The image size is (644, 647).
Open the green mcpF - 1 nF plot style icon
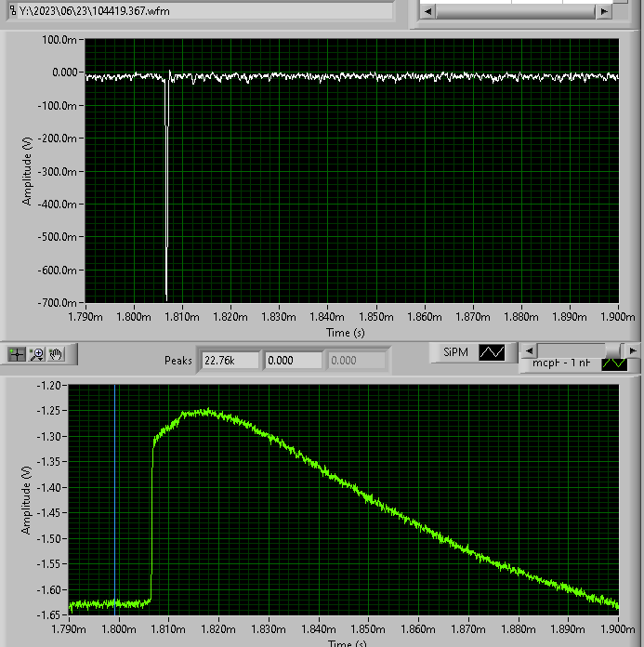click(614, 364)
